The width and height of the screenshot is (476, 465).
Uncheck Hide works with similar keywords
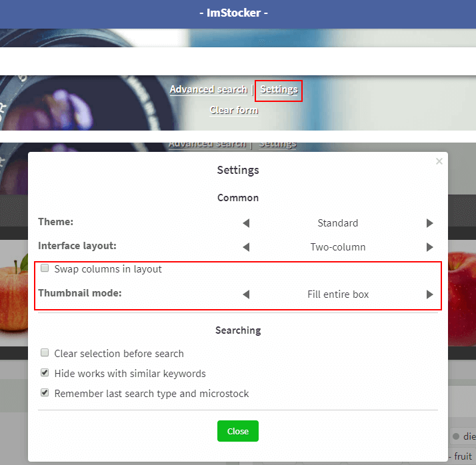click(x=45, y=372)
